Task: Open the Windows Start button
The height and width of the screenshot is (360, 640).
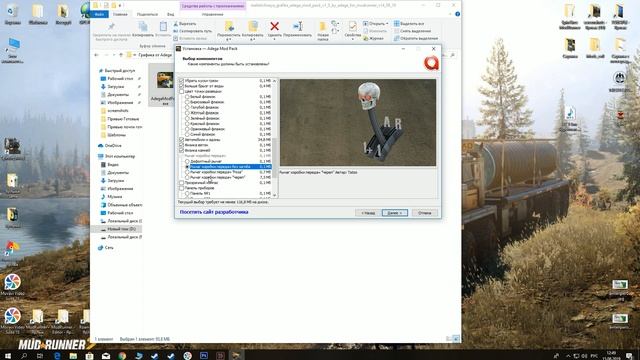Action: click(x=8, y=356)
